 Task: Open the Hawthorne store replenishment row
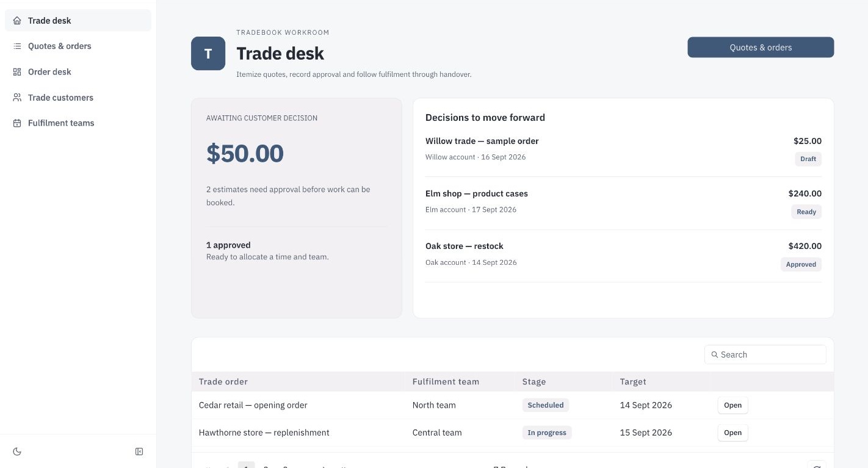tap(732, 433)
